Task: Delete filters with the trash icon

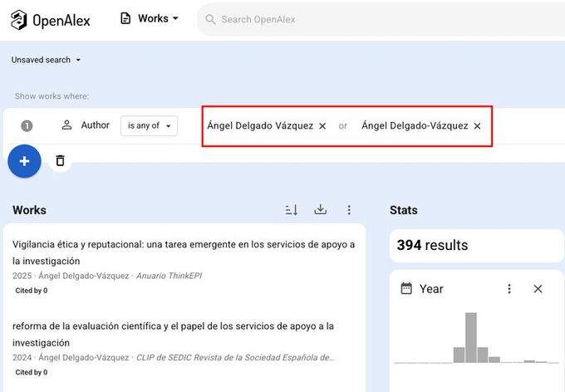Action: [x=60, y=160]
